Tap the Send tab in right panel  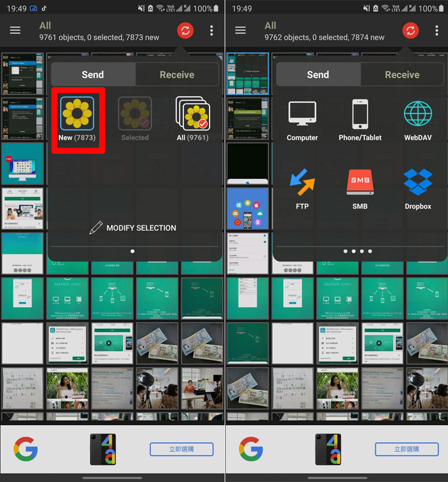coord(318,74)
